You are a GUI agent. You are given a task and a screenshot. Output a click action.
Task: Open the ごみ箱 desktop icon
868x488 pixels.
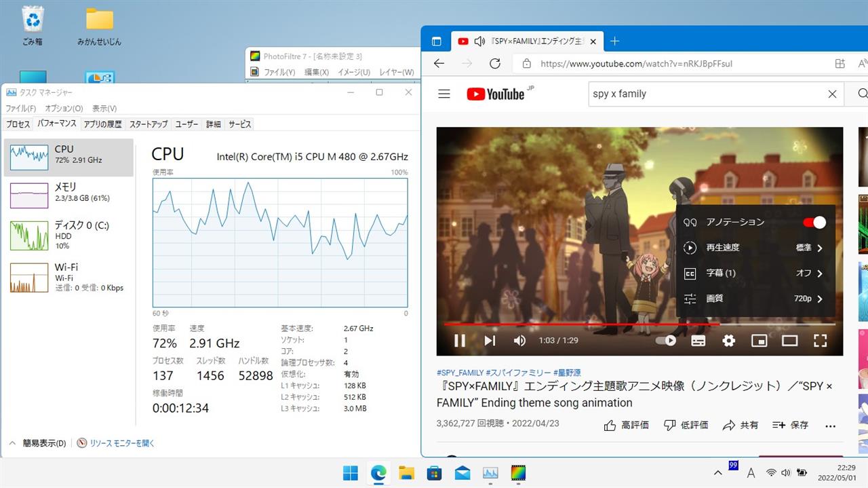coord(33,26)
